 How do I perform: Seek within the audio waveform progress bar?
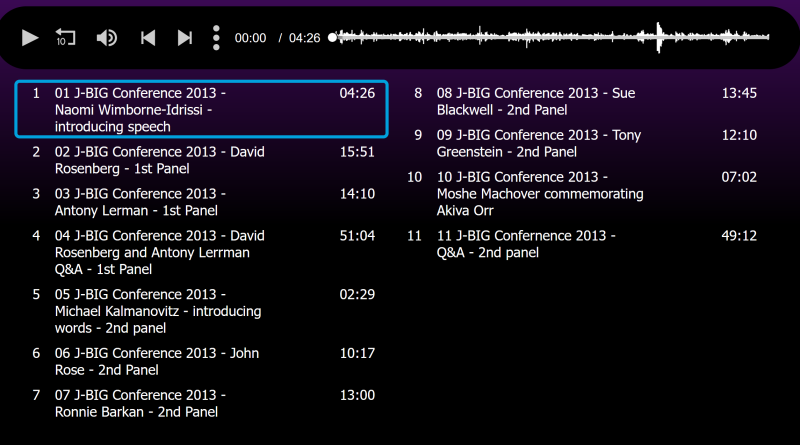550,38
